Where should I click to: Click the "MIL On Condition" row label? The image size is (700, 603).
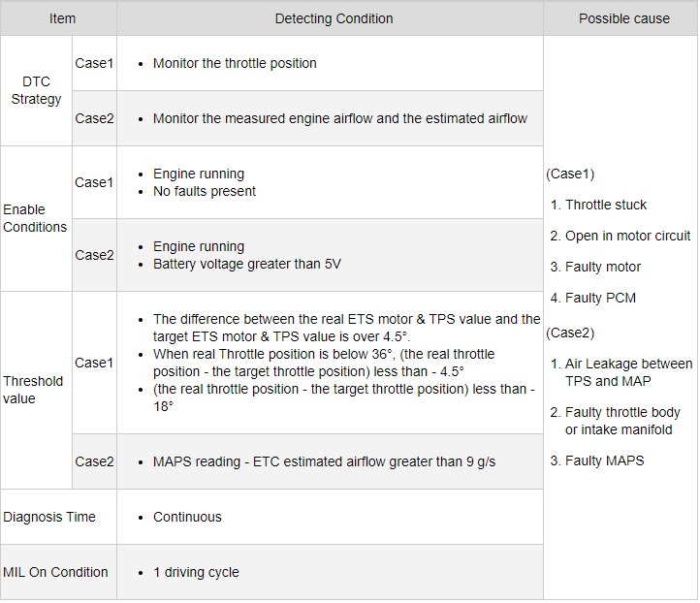[x=56, y=572]
